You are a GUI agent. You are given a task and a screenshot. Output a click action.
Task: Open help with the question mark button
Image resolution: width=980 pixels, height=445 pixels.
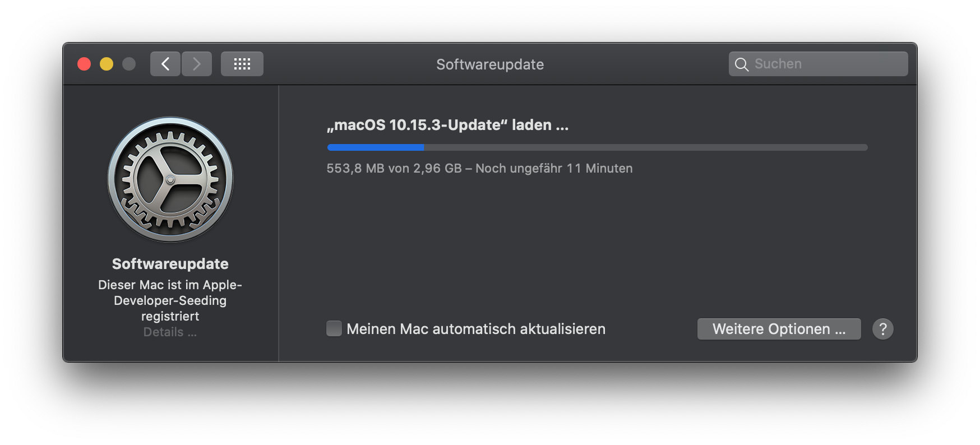click(x=882, y=329)
